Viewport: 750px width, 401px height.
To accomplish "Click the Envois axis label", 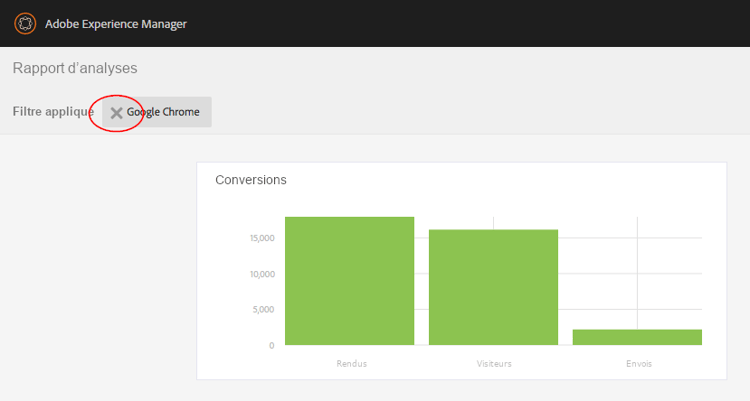I will click(639, 364).
